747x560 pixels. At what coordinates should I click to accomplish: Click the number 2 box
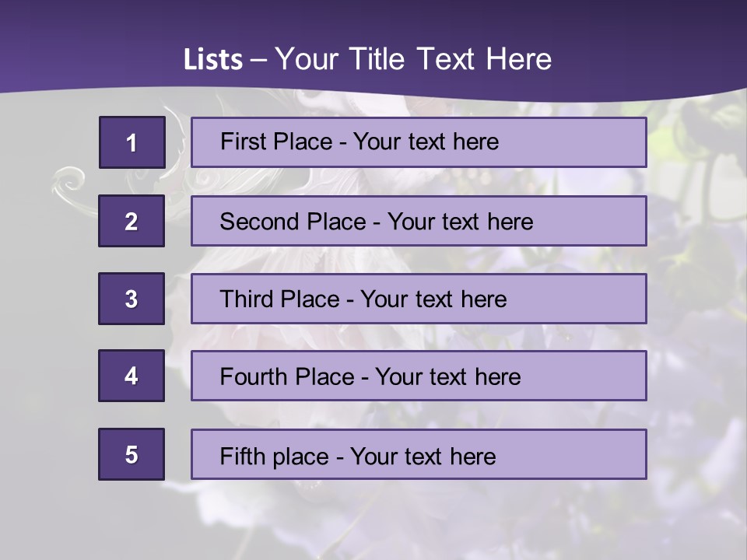(x=132, y=221)
